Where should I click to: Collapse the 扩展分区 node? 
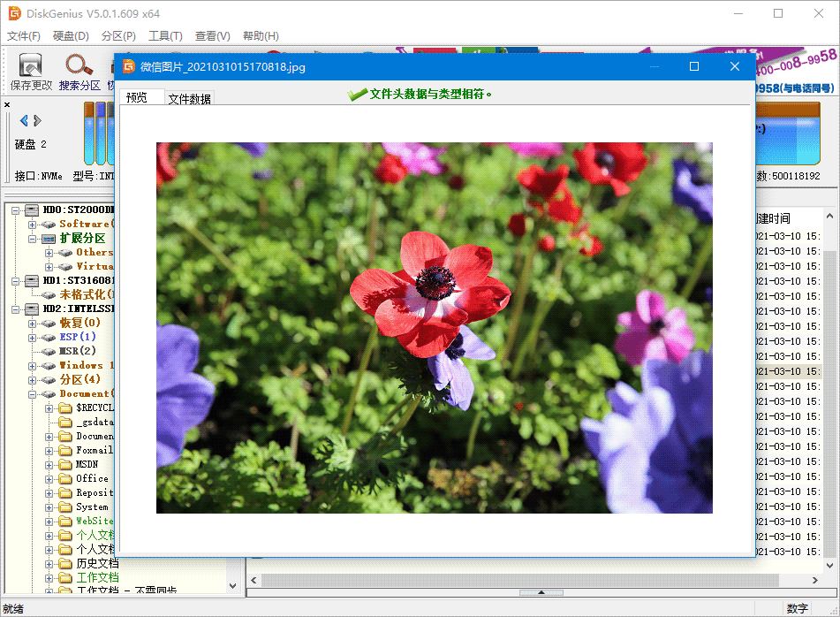pos(32,239)
